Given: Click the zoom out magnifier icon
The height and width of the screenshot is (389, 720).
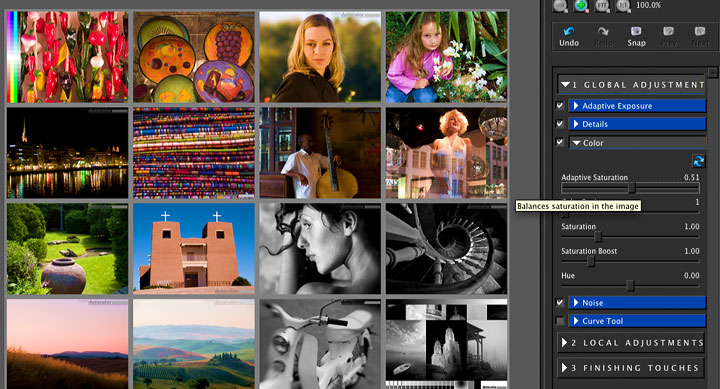Looking at the screenshot, I should [x=560, y=6].
